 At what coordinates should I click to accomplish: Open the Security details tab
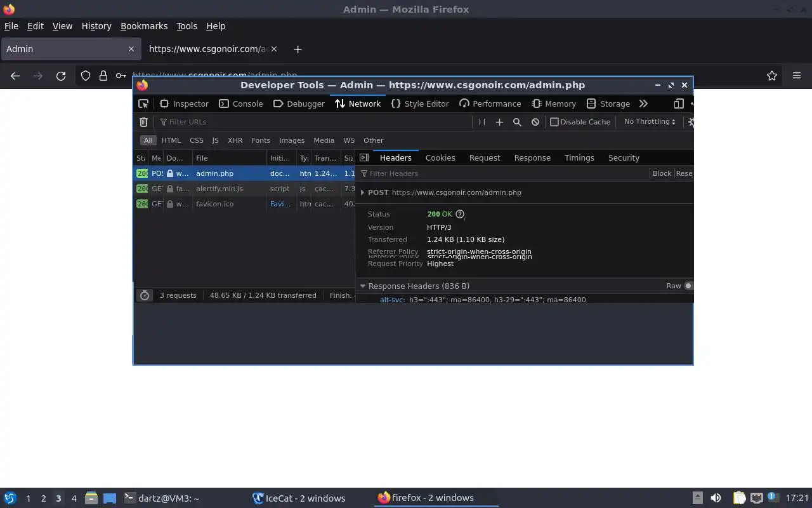tap(624, 157)
